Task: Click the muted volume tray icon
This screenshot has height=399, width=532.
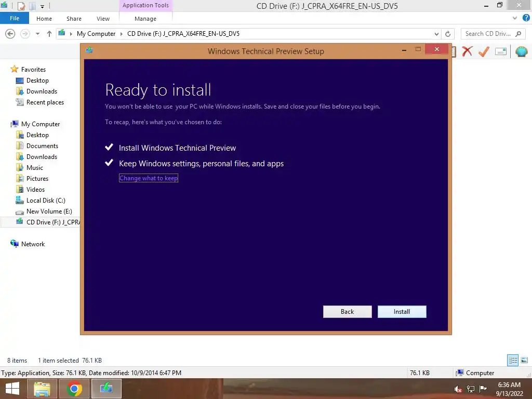Action: [458, 389]
